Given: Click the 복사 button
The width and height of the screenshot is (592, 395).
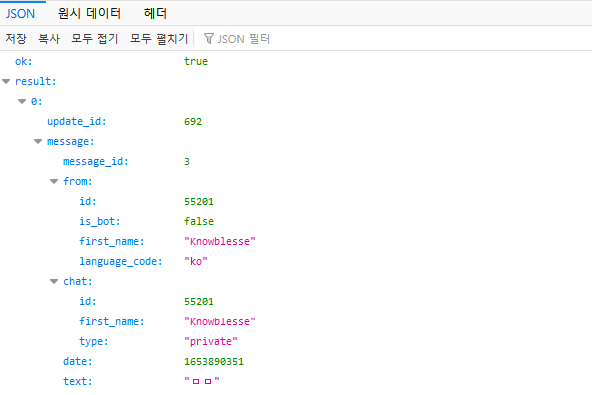Looking at the screenshot, I should tap(49, 39).
